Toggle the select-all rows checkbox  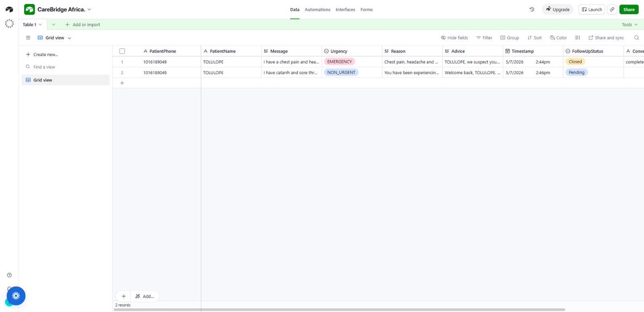[122, 51]
